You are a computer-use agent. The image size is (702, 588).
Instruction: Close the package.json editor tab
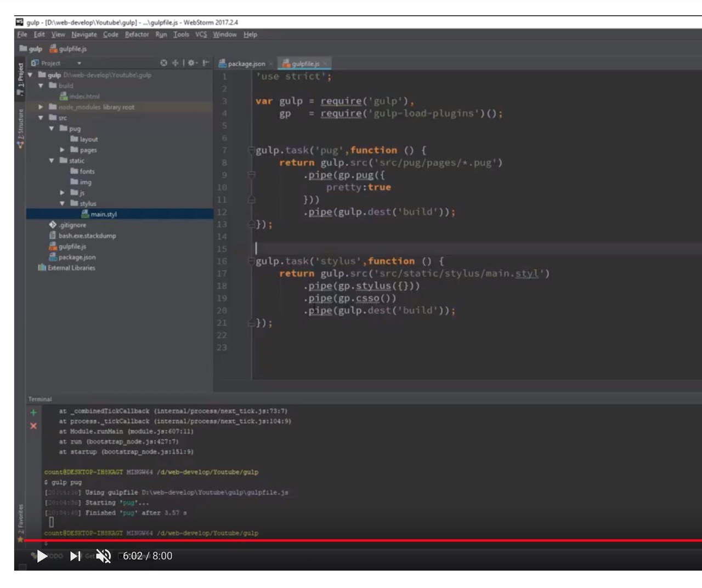tap(271, 64)
